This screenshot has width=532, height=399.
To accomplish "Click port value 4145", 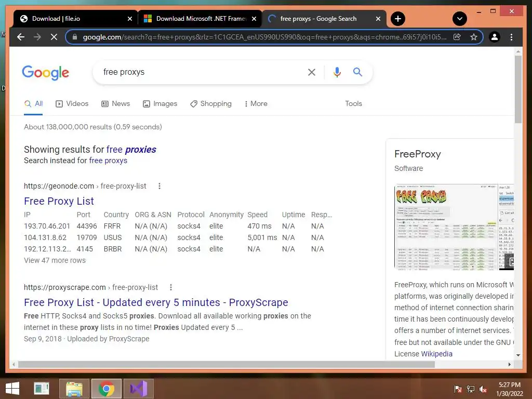I will click(85, 249).
